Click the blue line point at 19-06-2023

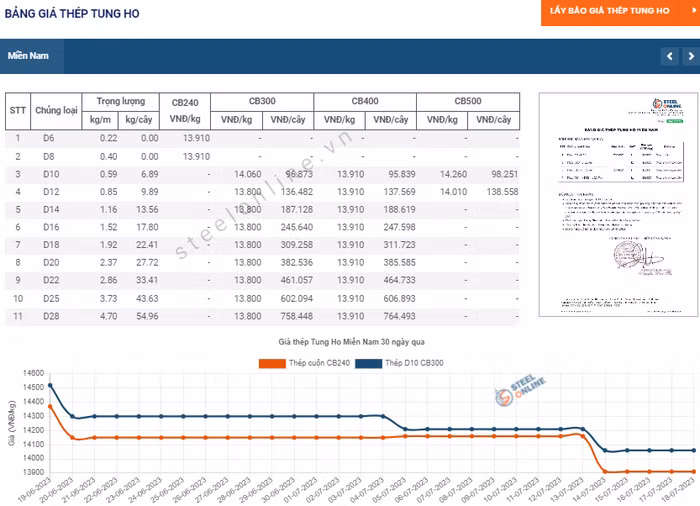click(x=50, y=385)
